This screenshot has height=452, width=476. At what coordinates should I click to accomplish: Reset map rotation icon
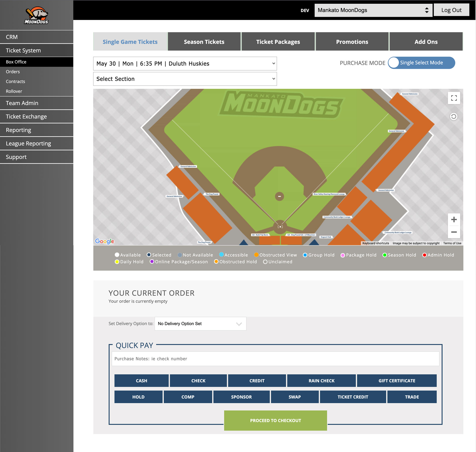click(454, 116)
